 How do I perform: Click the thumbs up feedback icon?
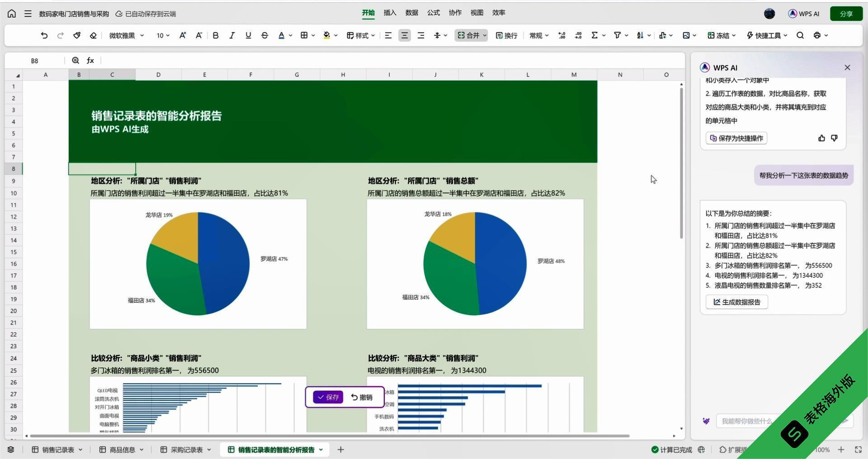tap(821, 138)
